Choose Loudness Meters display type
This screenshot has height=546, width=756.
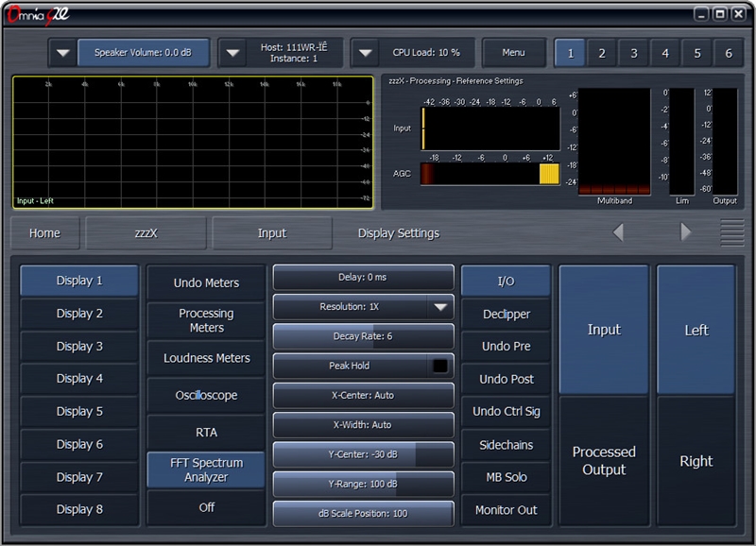206,358
